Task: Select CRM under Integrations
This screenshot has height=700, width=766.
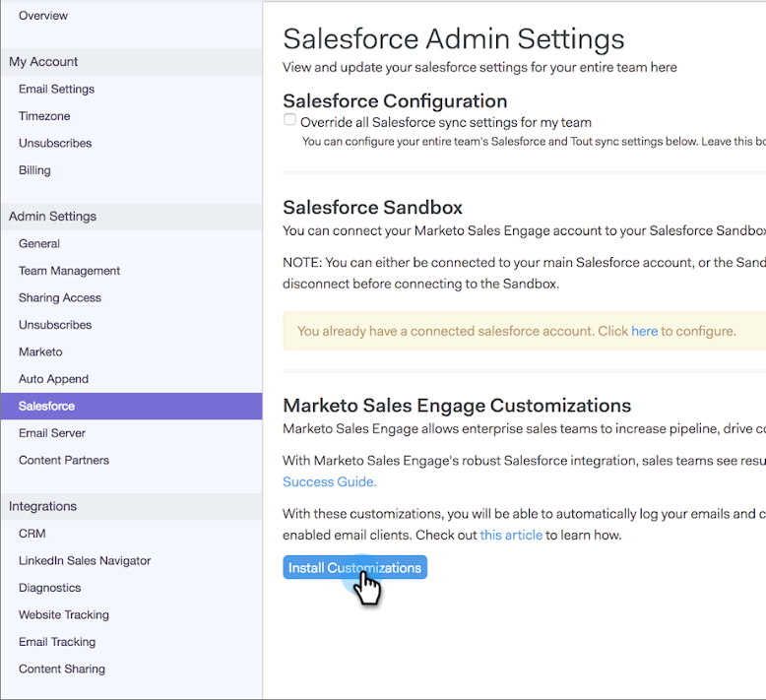Action: 32,534
